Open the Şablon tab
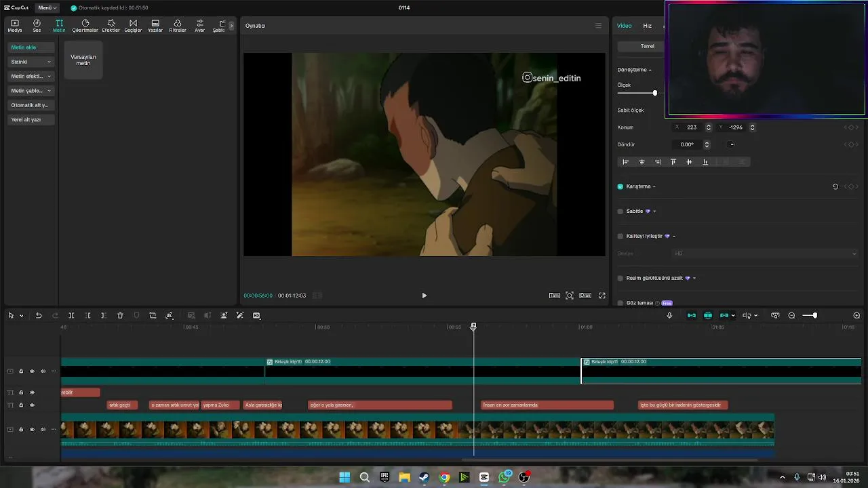The height and width of the screenshot is (488, 868). click(x=220, y=26)
